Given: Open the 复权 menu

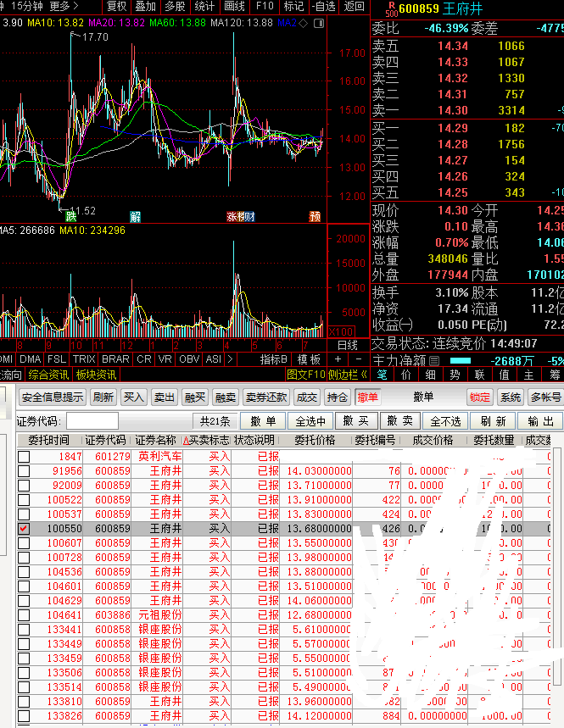Looking at the screenshot, I should click(116, 6).
